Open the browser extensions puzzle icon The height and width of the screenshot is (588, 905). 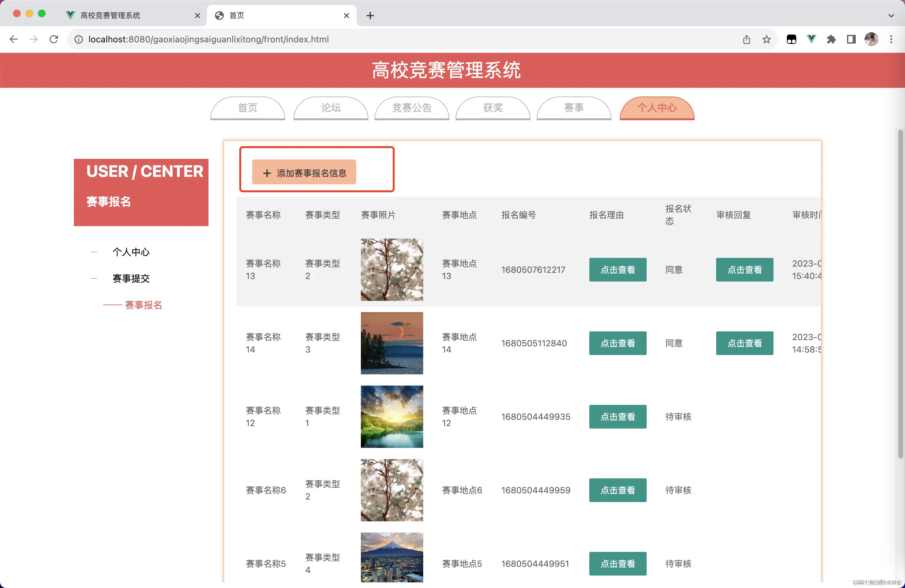[x=831, y=39]
